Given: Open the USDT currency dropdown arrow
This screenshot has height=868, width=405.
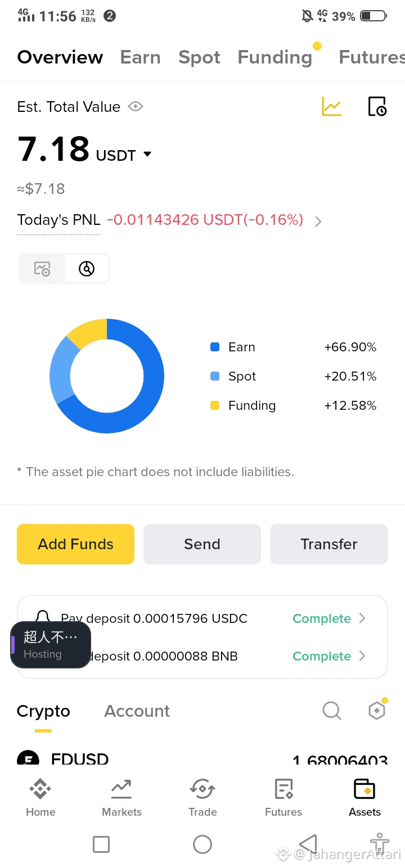Looking at the screenshot, I should (x=147, y=154).
